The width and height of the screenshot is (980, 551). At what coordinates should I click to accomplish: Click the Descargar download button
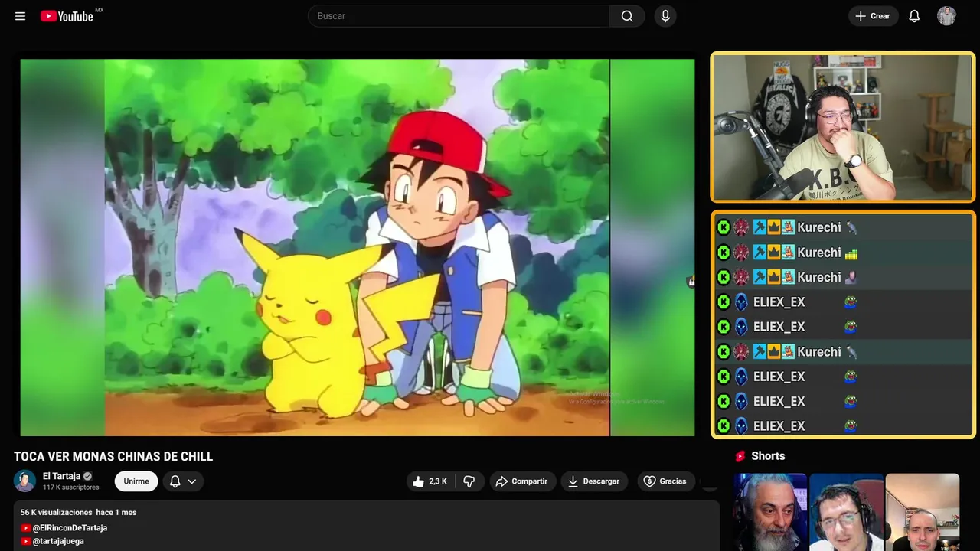[x=594, y=481]
